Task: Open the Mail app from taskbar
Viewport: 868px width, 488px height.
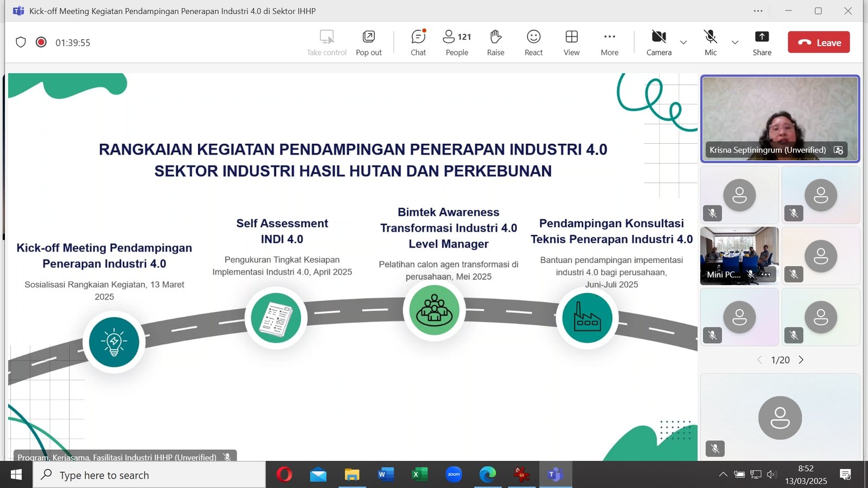Action: [x=318, y=475]
